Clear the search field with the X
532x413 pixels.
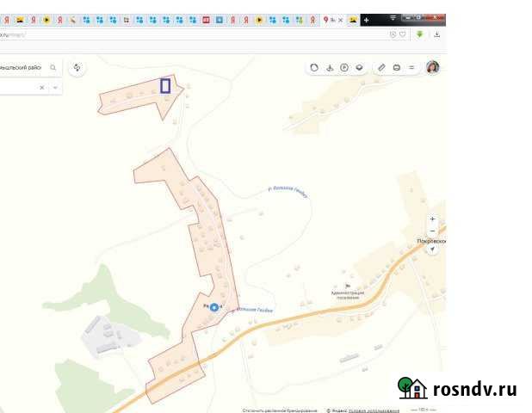coord(41,88)
